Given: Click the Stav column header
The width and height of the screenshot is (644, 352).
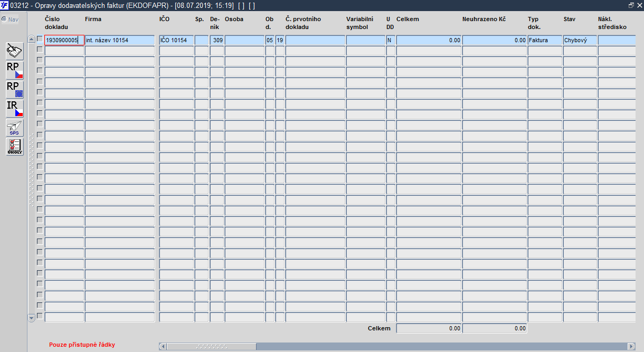Looking at the screenshot, I should click(x=569, y=19).
